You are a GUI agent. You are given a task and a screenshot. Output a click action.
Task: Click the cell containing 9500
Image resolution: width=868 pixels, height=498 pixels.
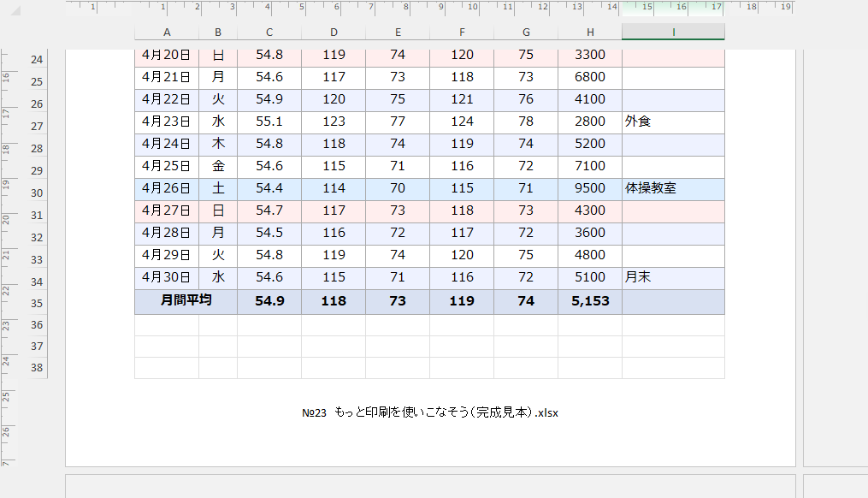pyautogui.click(x=590, y=188)
